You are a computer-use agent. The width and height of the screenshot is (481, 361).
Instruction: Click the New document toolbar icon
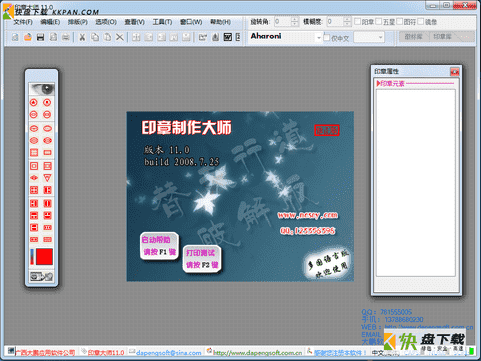tap(15, 37)
